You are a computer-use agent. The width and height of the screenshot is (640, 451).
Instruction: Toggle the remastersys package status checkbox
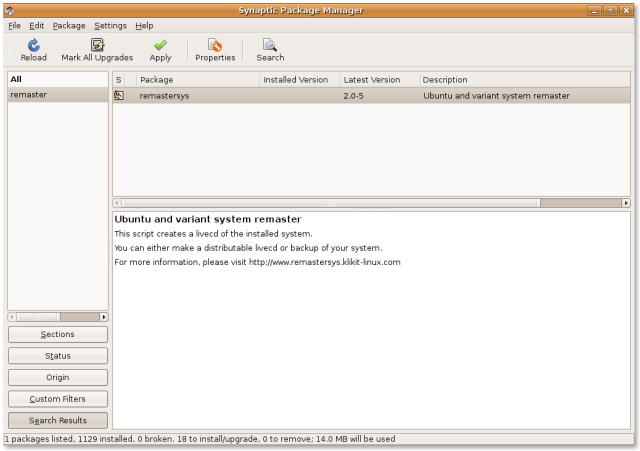119,96
